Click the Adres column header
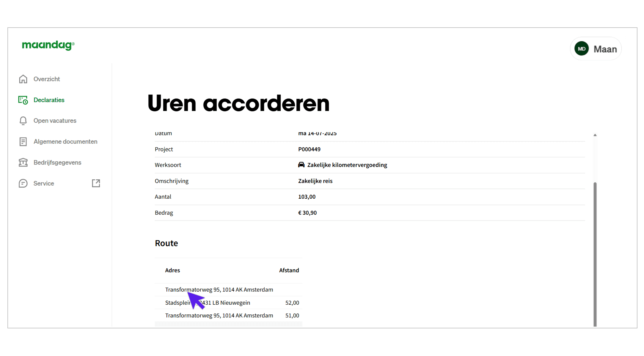The image size is (644, 356). tap(172, 270)
